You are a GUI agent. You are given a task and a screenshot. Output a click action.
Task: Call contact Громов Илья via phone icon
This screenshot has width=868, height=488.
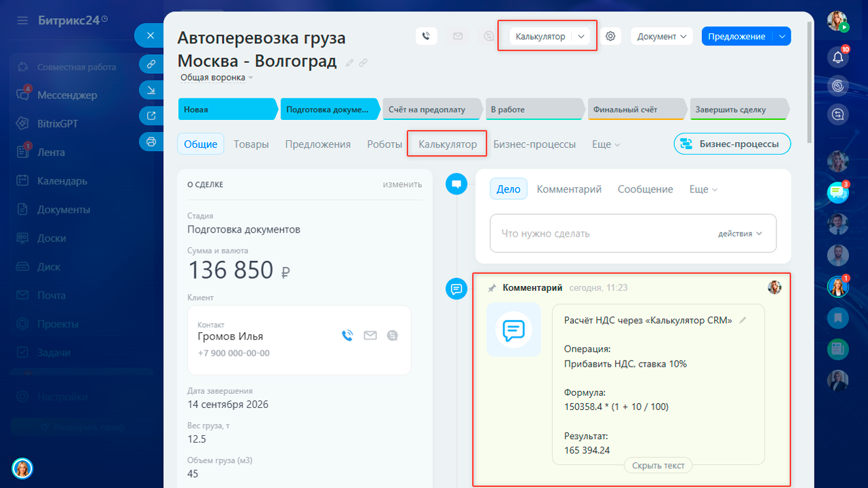[348, 335]
